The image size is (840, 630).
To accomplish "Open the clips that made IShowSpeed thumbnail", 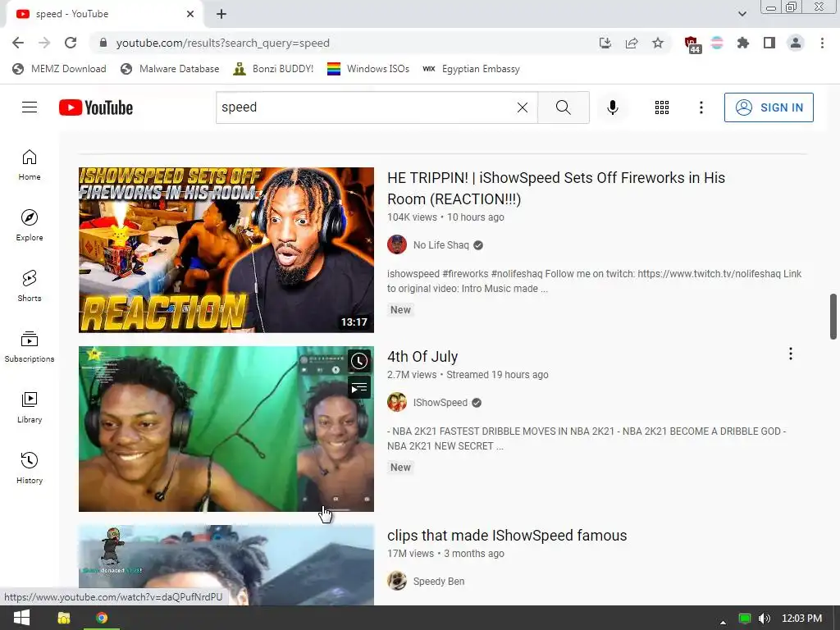I will tap(226, 565).
